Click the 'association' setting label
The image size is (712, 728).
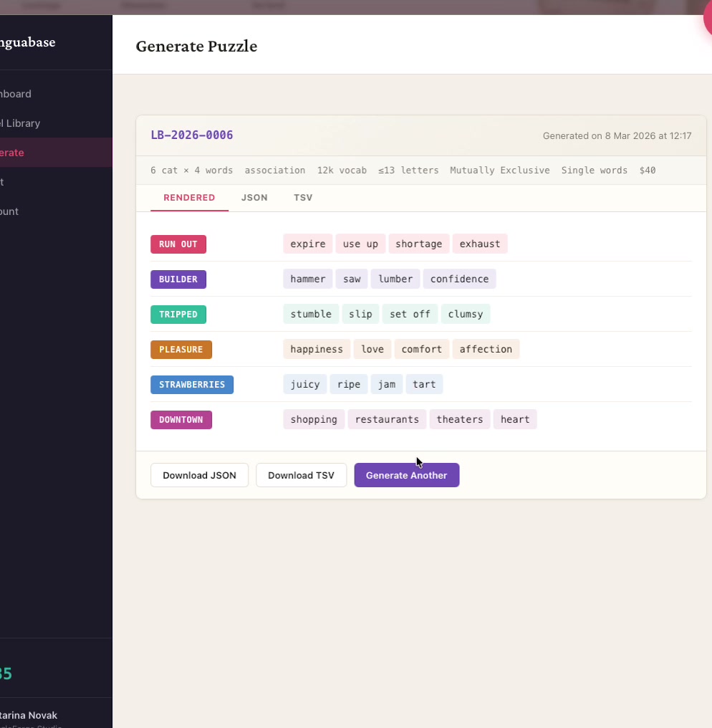click(x=275, y=171)
